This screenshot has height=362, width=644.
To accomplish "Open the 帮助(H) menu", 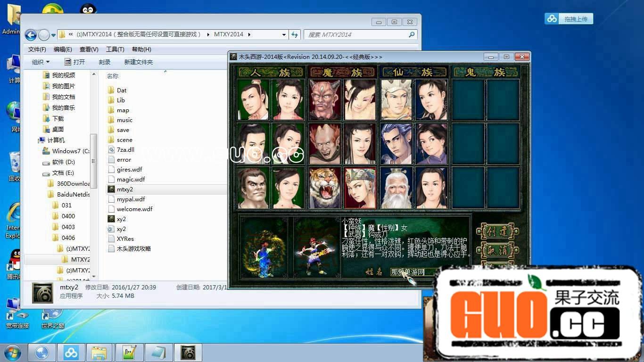I will 141,49.
